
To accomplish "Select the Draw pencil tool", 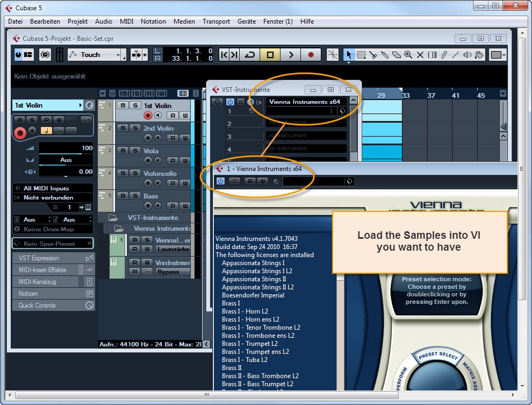I will [444, 55].
